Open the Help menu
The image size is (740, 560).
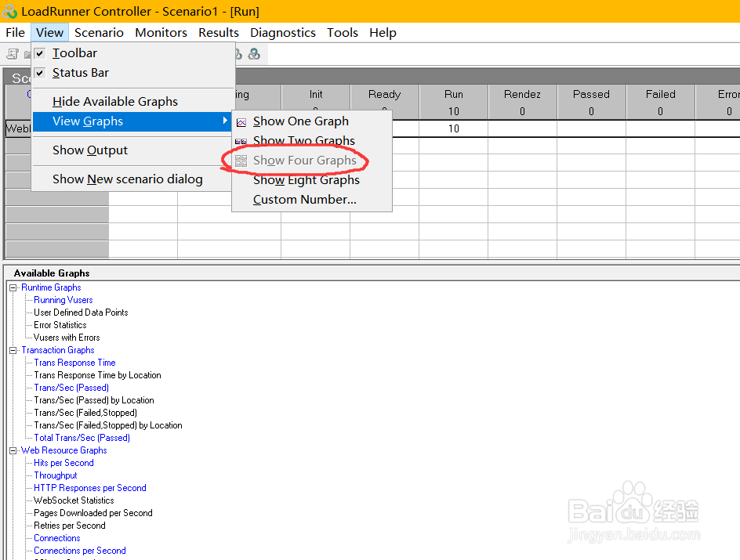[383, 33]
